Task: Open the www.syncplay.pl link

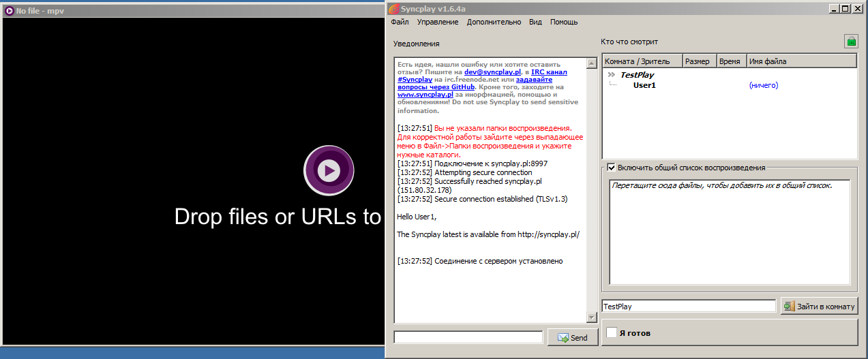Action: pyautogui.click(x=425, y=95)
